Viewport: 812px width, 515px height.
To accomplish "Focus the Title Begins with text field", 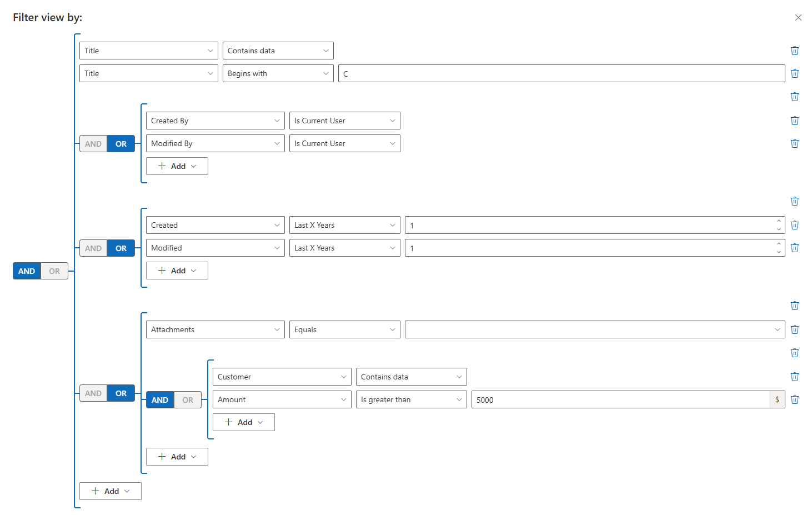I will [x=562, y=73].
